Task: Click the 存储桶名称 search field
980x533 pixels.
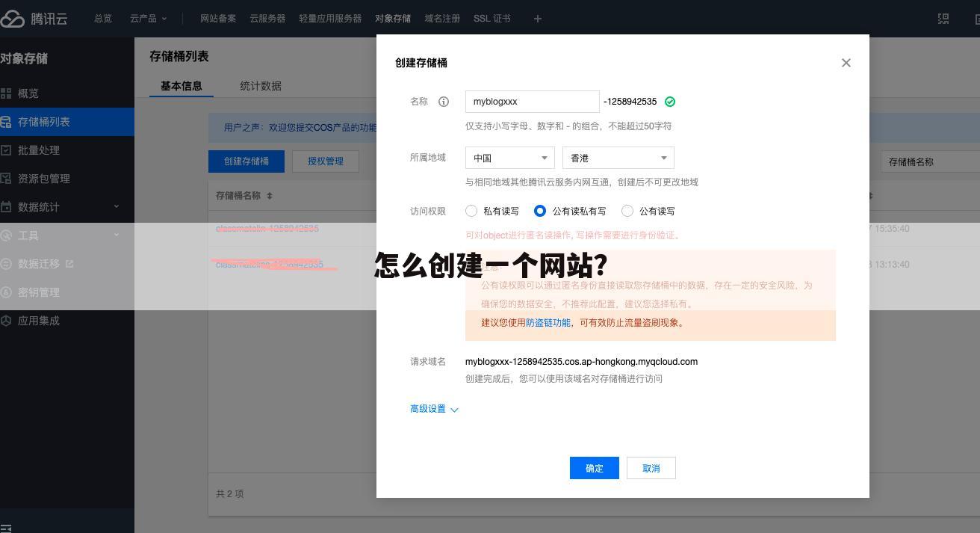Action: 930,161
